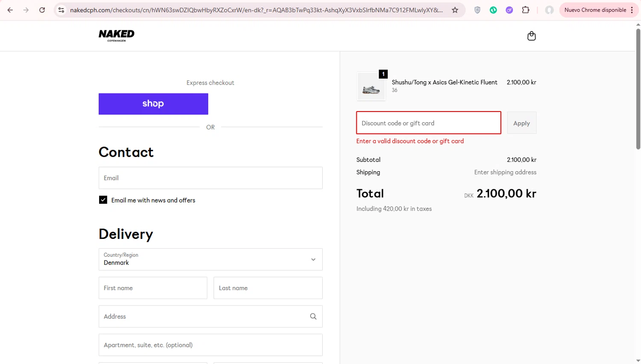
Task: Open the shopping bag cart icon
Action: (531, 36)
